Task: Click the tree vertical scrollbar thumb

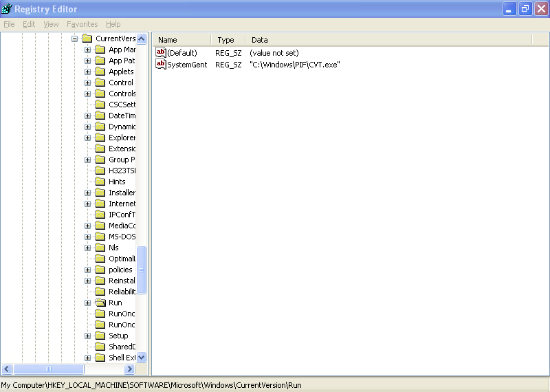Action: pyautogui.click(x=142, y=270)
